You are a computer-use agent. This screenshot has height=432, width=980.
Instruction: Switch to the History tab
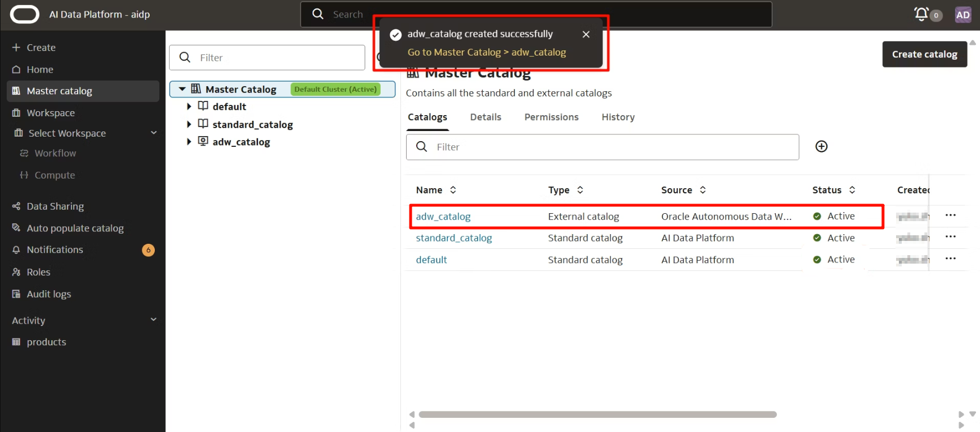tap(618, 117)
